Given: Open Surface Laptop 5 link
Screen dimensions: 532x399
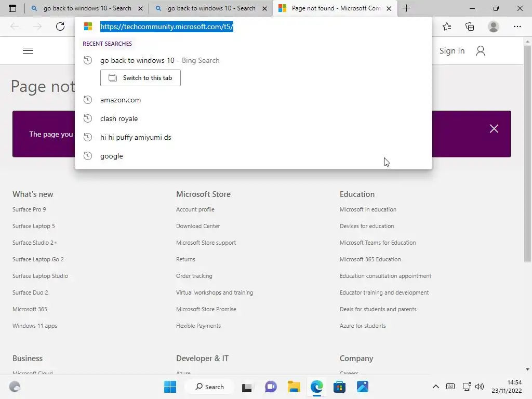Looking at the screenshot, I should click(34, 226).
